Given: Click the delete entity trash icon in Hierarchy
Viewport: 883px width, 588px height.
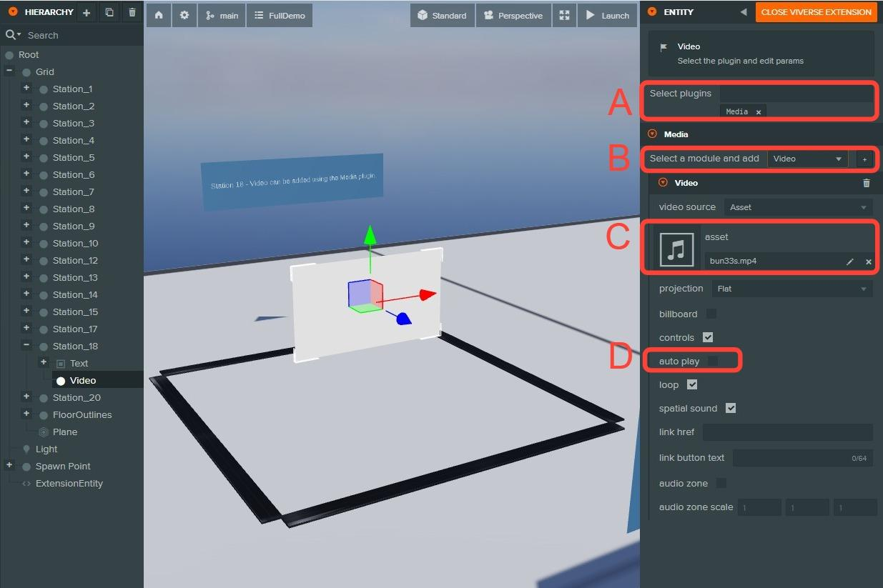Looking at the screenshot, I should [x=132, y=13].
